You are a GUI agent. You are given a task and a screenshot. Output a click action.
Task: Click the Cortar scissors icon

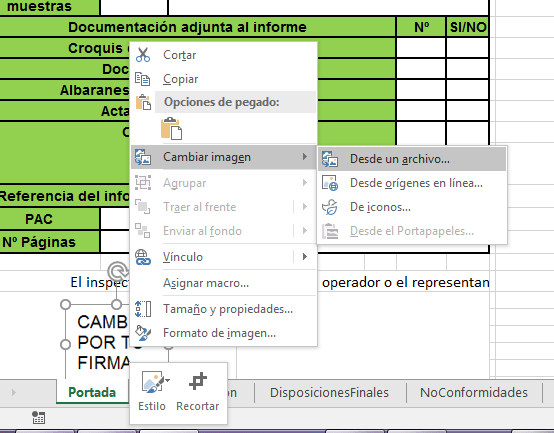143,55
